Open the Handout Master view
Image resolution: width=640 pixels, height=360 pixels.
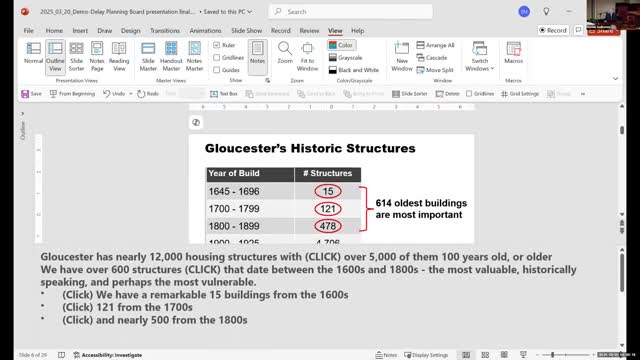point(171,56)
